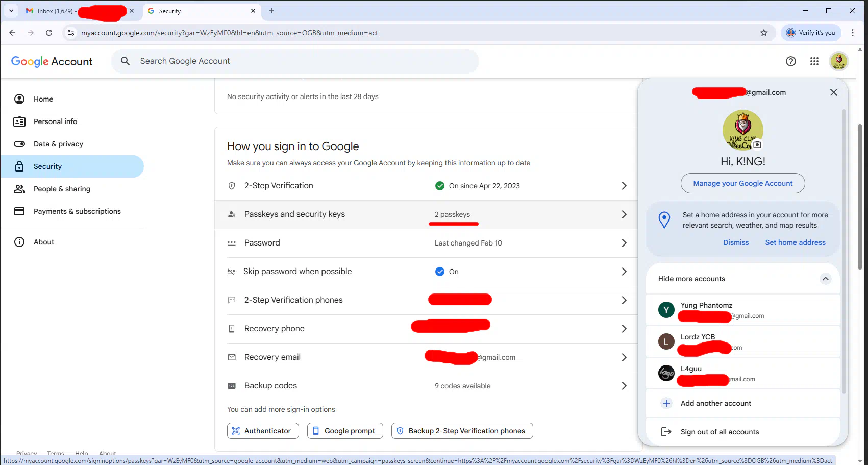Click the Passkeys and security keys icon
The image size is (868, 465).
point(232,214)
